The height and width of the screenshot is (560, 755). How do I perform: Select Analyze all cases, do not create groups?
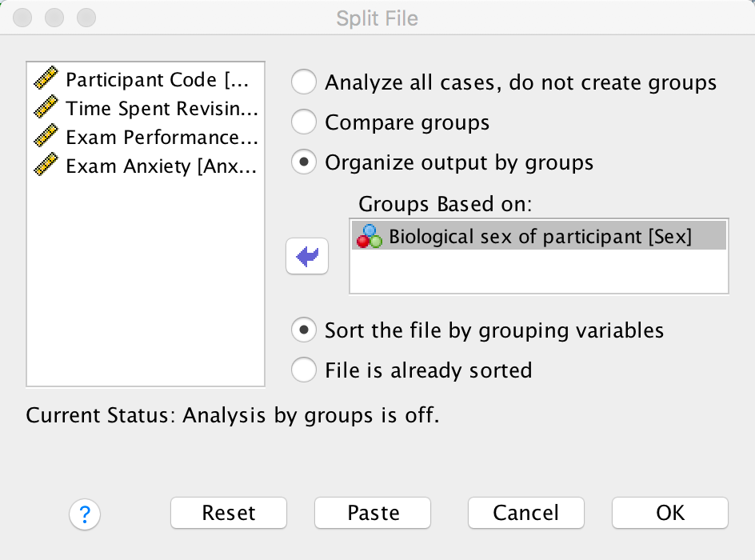(x=304, y=82)
